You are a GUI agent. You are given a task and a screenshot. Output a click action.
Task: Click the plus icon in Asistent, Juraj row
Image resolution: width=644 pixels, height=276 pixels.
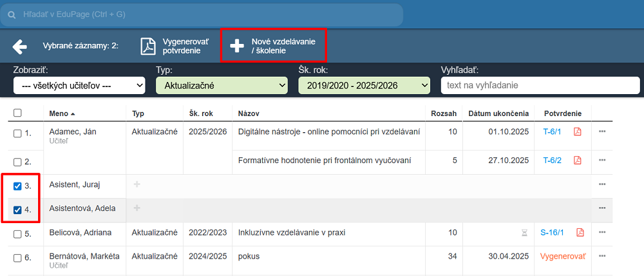pos(136,184)
